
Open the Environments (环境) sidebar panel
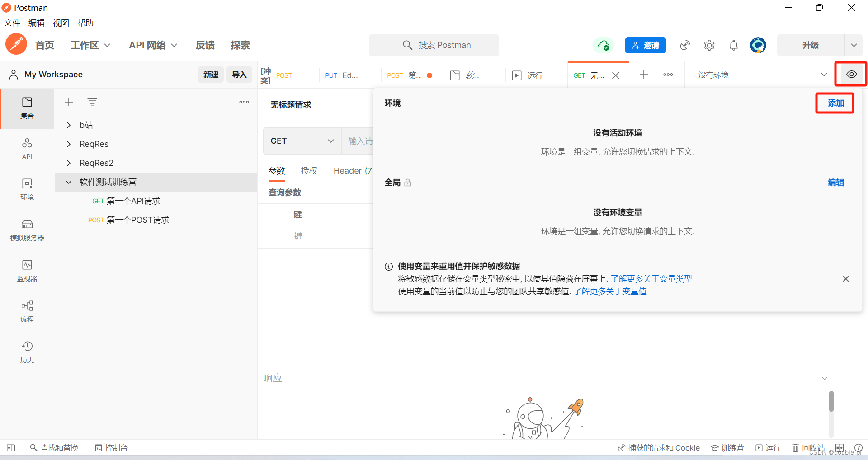point(27,190)
